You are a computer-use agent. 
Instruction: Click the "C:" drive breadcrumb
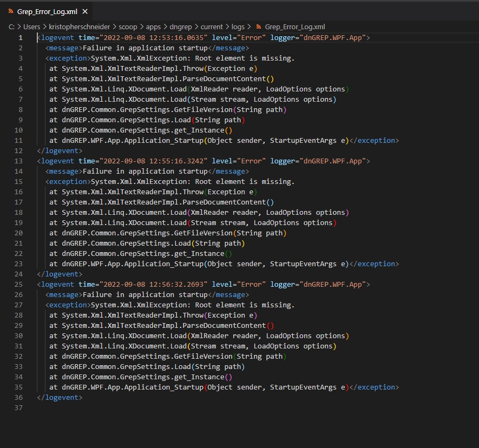pos(11,27)
